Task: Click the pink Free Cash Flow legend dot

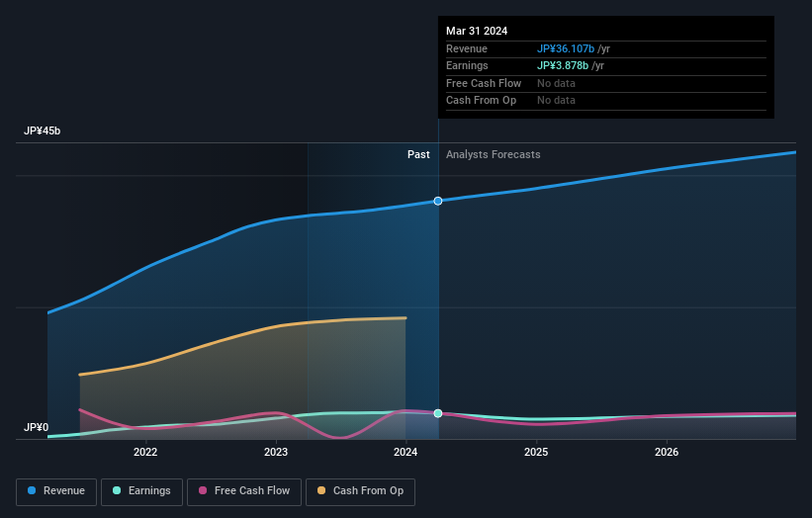Action: 203,490
